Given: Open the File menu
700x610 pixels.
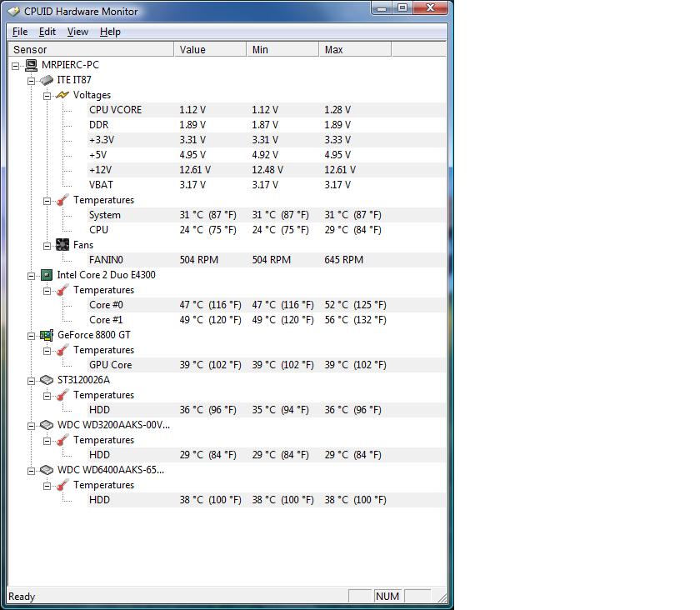Looking at the screenshot, I should click(20, 32).
